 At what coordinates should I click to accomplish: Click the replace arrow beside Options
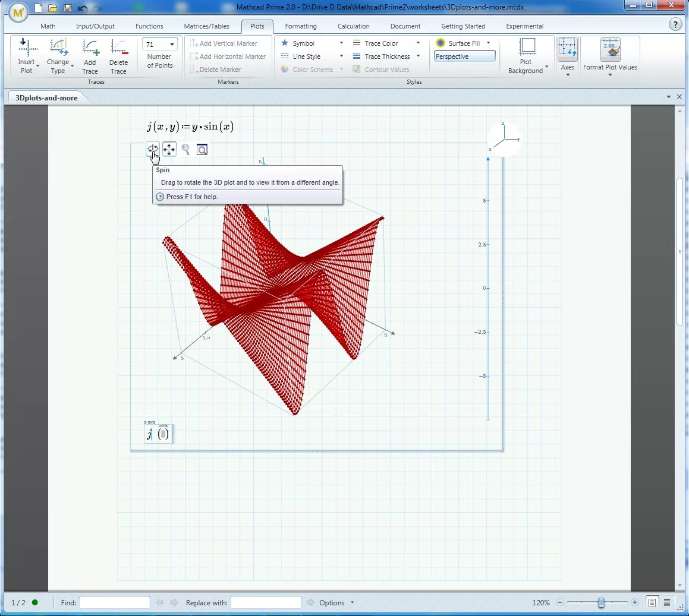(x=310, y=602)
